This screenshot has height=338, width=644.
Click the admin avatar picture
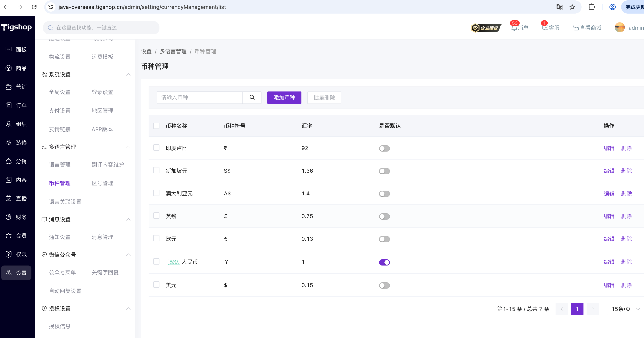point(620,28)
